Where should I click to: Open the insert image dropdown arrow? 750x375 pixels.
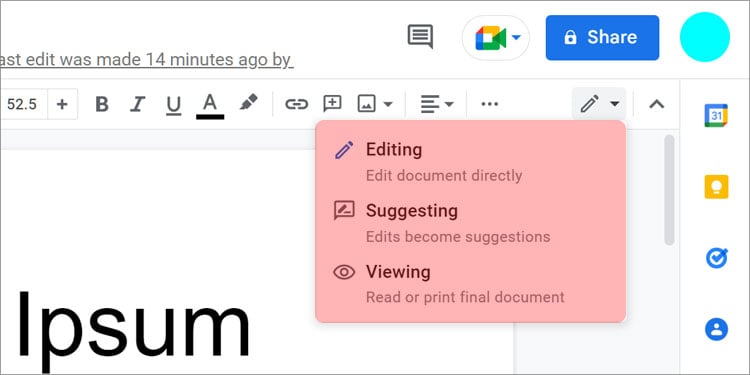pos(388,104)
